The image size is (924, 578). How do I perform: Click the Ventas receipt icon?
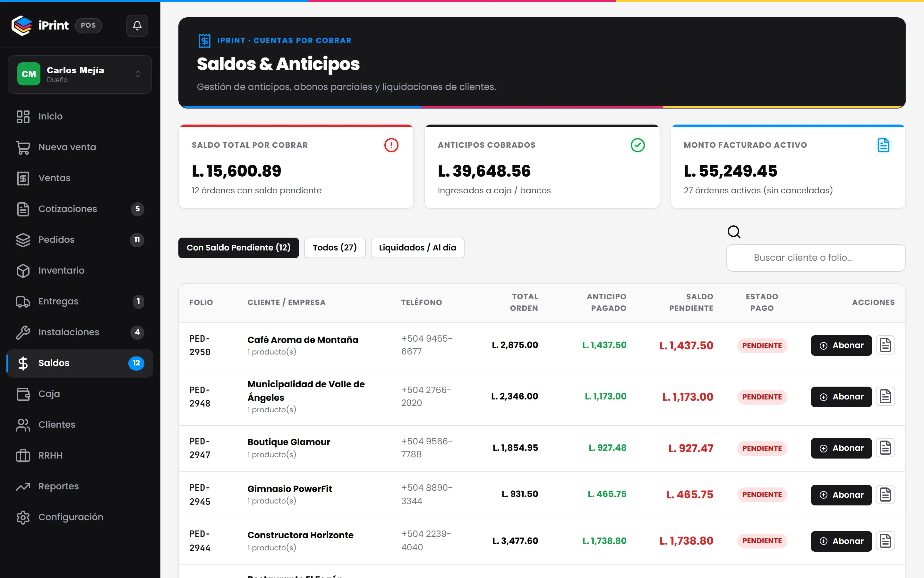click(23, 178)
